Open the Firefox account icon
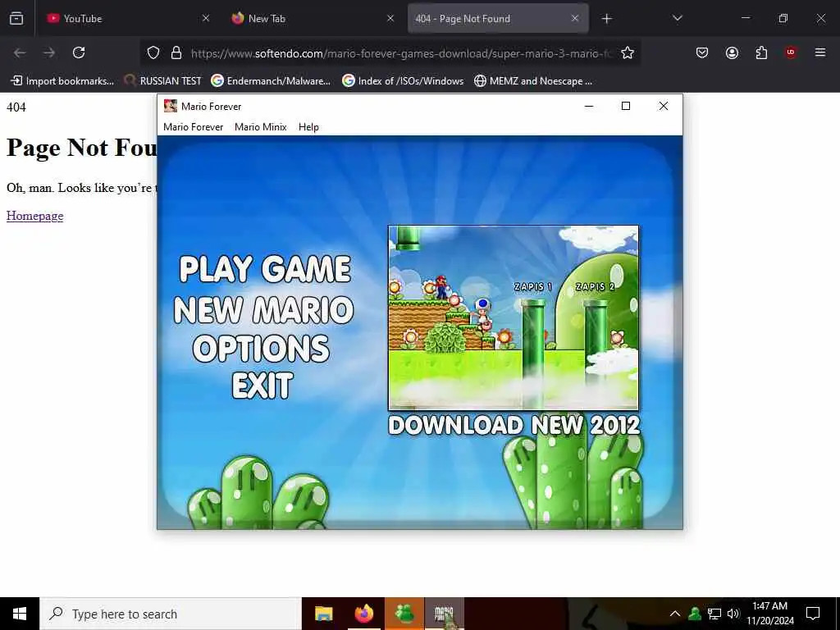Viewport: 840px width, 630px height. click(x=732, y=52)
